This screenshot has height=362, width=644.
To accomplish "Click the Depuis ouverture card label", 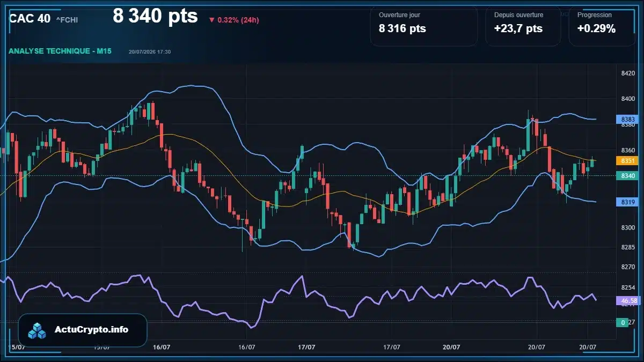I will click(518, 15).
